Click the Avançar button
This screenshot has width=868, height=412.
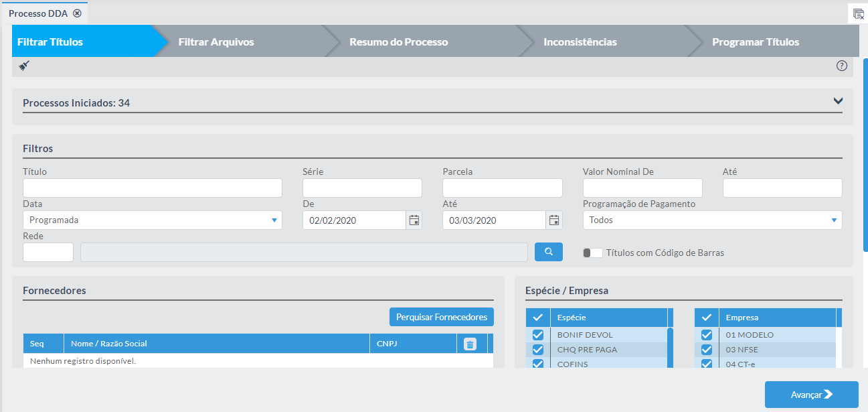tap(811, 395)
